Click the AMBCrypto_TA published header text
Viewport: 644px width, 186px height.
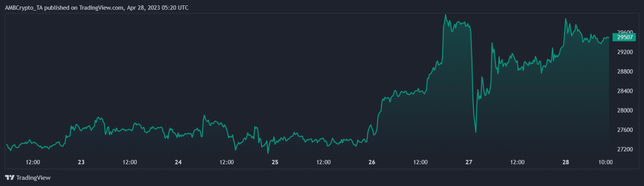[96, 8]
